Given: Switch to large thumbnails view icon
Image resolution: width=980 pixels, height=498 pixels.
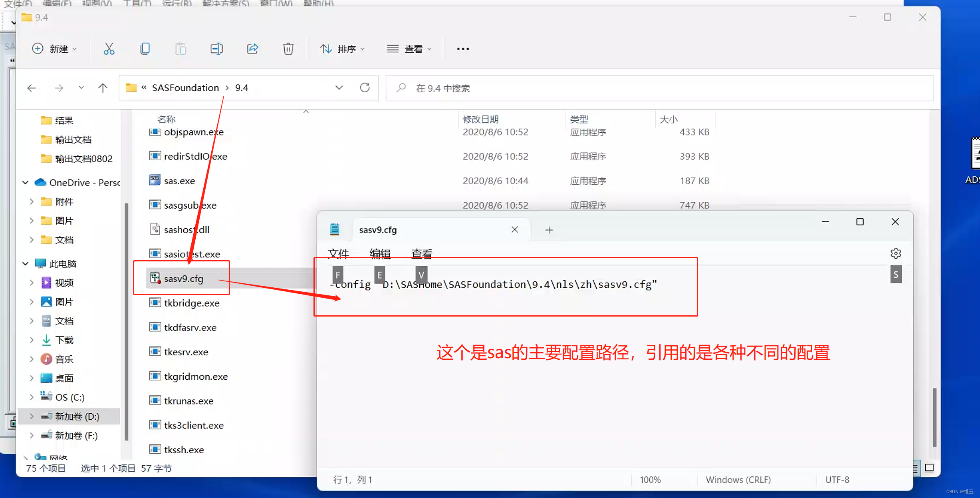Looking at the screenshot, I should tap(929, 468).
